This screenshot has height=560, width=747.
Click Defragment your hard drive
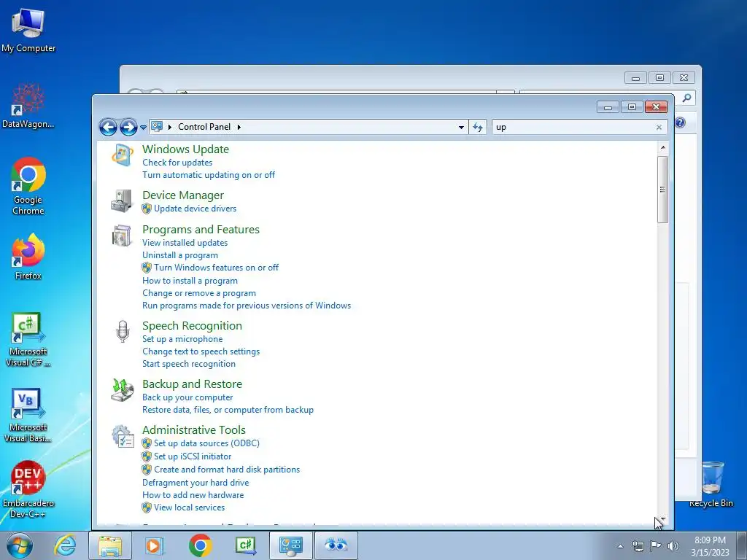tap(196, 483)
